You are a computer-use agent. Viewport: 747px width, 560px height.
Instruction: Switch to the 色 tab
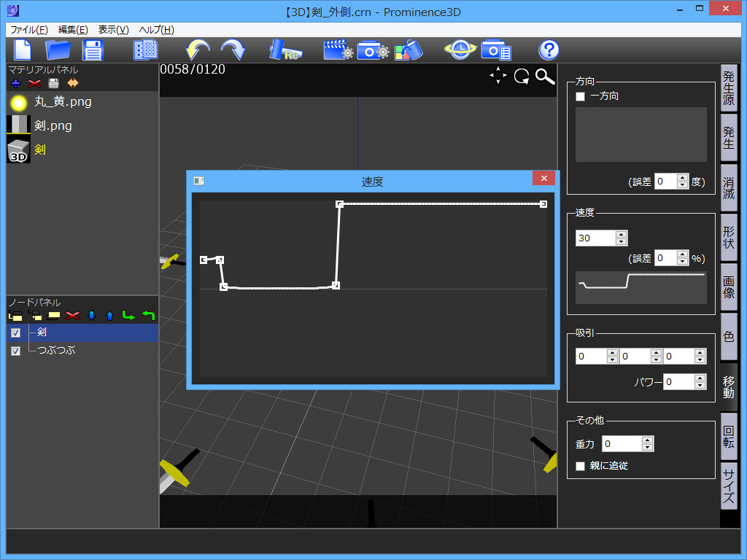pos(729,337)
